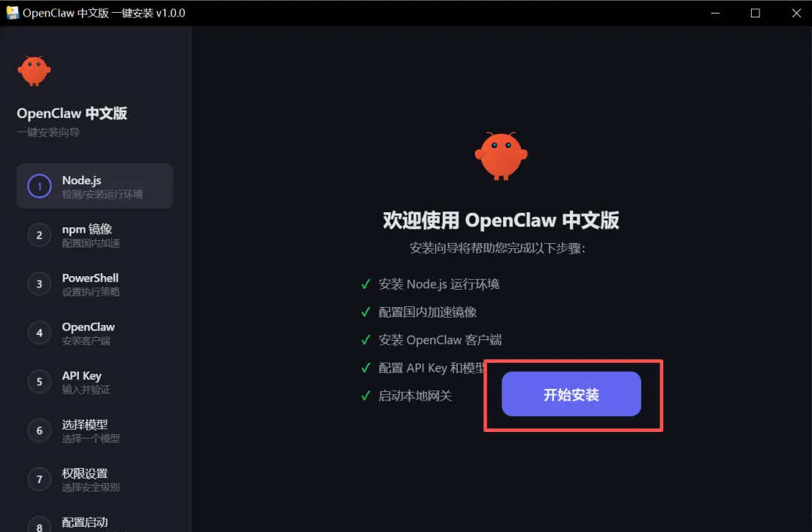Click the OpenClaw mascot logo in sidebar
812x532 pixels.
(34, 71)
